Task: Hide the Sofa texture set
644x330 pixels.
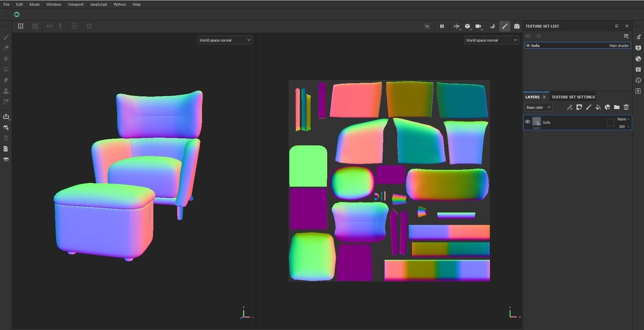Action: [x=528, y=46]
